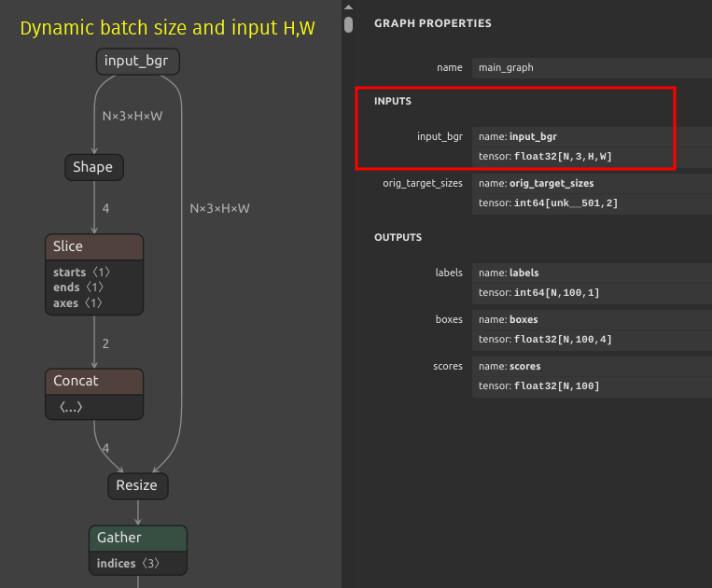712x588 pixels.
Task: Select the input_bgr node in the graph
Action: click(137, 63)
